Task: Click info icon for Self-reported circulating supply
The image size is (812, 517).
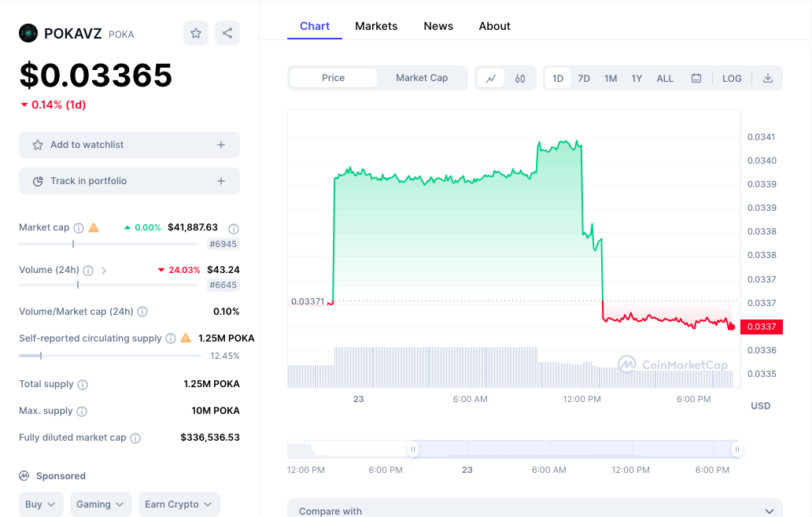Action: (171, 338)
